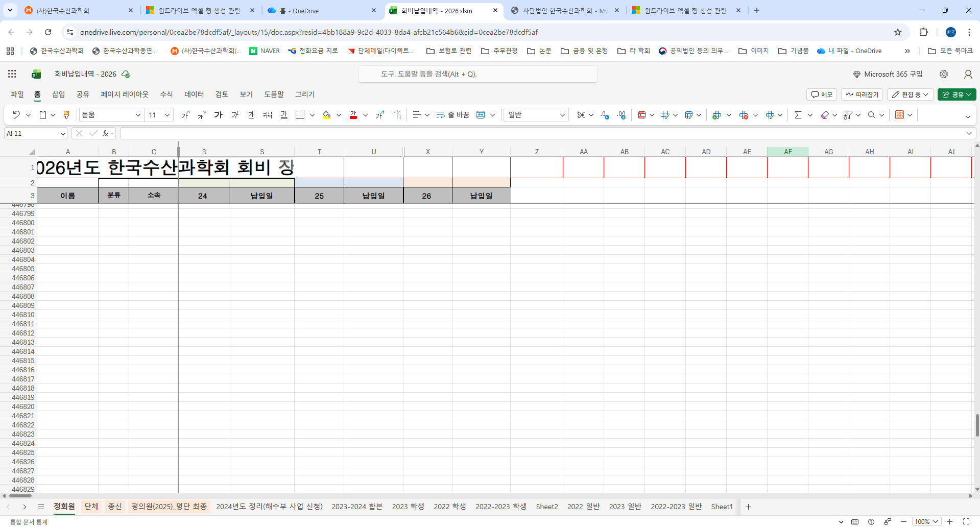This screenshot has height=527, width=980.
Task: Open the 수식 ribbon tab
Action: click(x=166, y=94)
